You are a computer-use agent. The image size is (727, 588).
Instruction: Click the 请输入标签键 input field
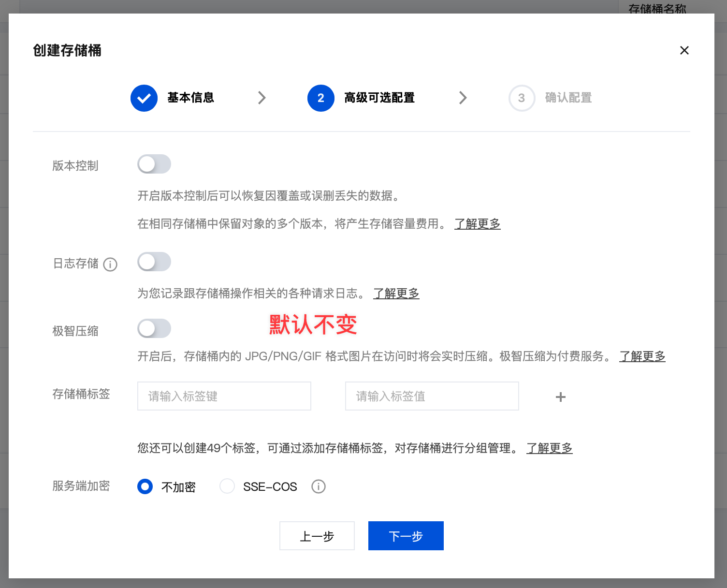click(224, 396)
